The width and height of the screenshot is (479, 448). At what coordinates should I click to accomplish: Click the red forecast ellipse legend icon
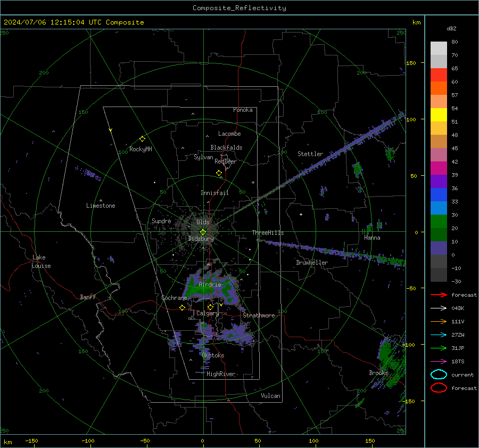(439, 388)
